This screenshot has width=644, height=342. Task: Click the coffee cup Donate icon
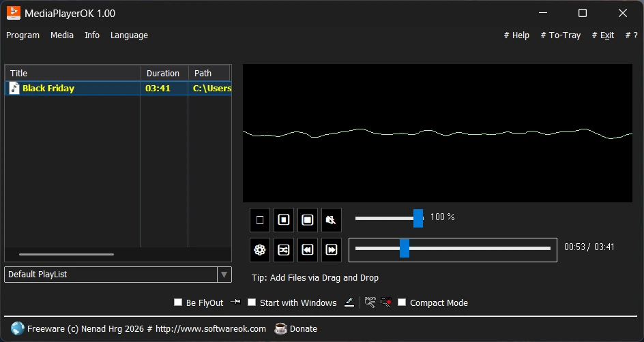pos(280,328)
